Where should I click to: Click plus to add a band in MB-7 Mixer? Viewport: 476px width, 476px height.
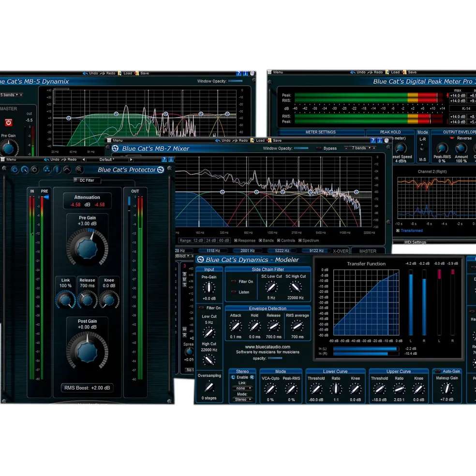coord(374,148)
